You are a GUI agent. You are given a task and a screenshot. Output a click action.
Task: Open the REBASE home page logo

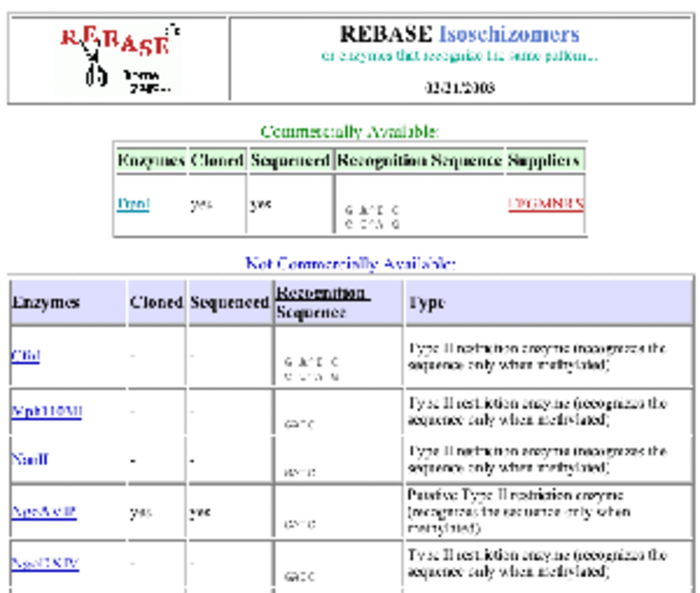click(x=118, y=59)
